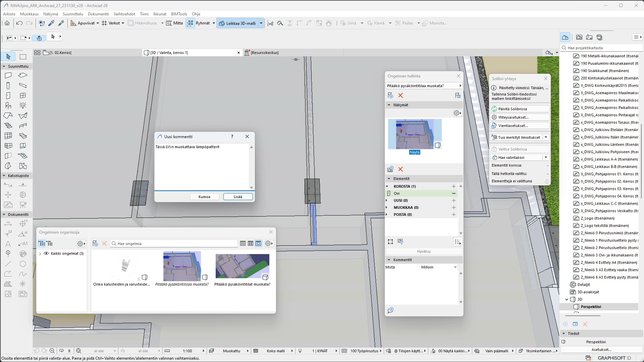Image resolution: width=644 pixels, height=362 pixels.
Task: Click the tree hierarchy view icon in organizer
Action: pyautogui.click(x=50, y=244)
